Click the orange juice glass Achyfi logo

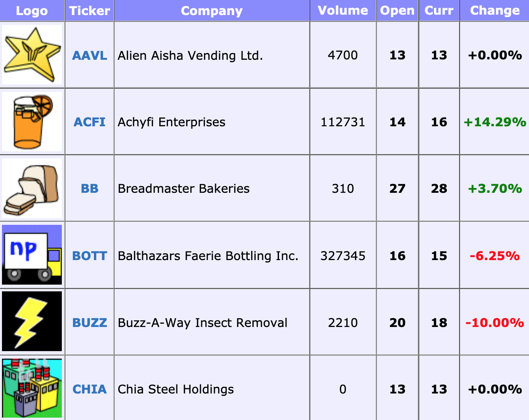(x=32, y=122)
